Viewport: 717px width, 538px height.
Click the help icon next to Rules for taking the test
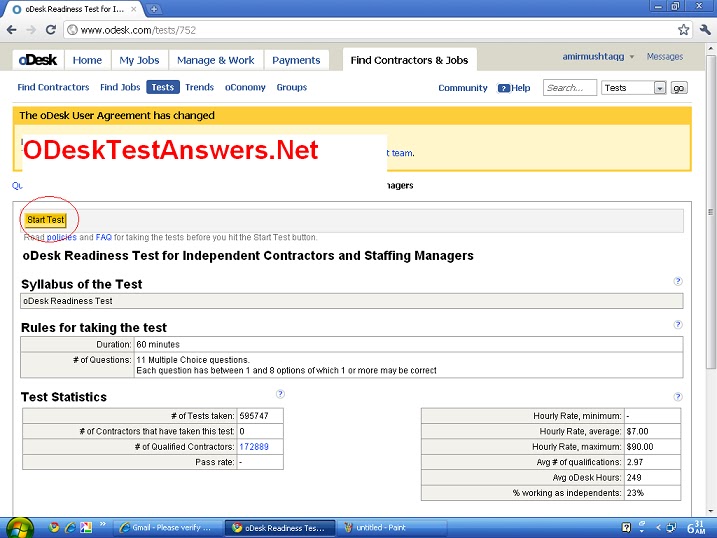[678, 325]
